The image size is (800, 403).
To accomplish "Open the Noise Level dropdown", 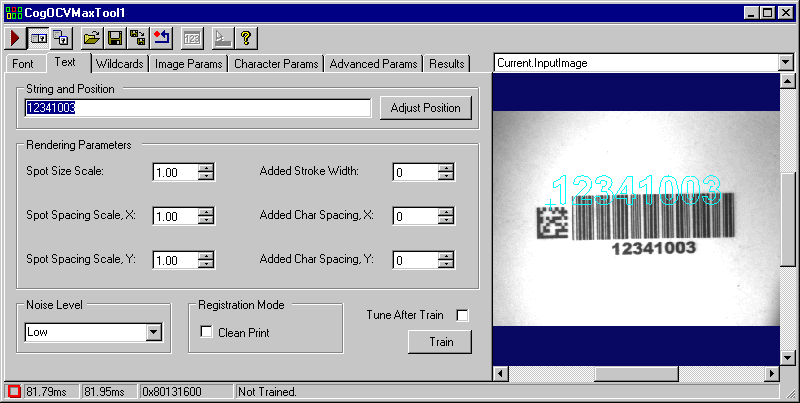I will [x=154, y=333].
